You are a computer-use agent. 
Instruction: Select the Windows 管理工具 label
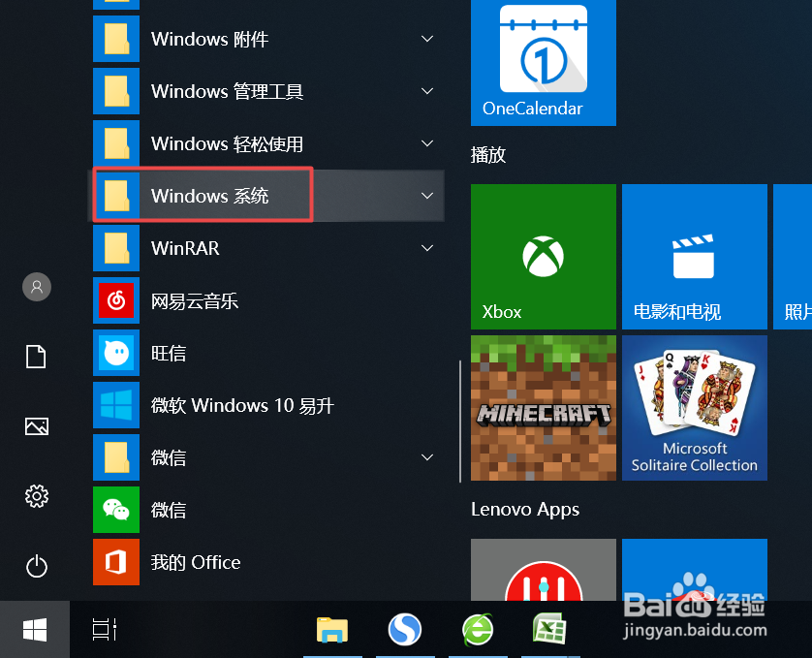(x=227, y=91)
